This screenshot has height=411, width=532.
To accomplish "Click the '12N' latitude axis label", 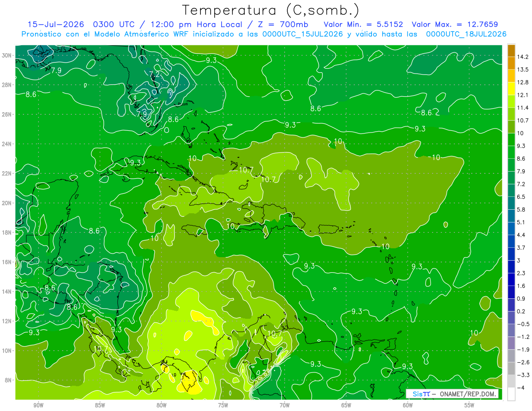I will (x=6, y=321).
